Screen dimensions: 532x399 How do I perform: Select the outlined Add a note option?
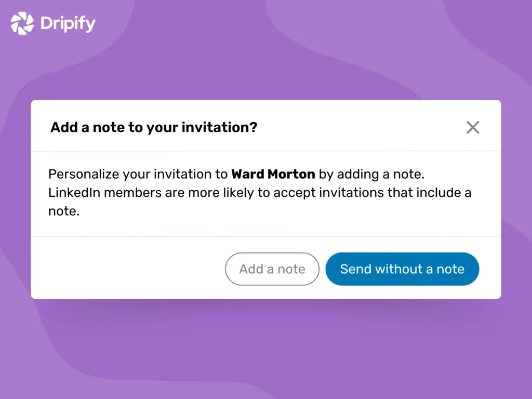pyautogui.click(x=272, y=269)
